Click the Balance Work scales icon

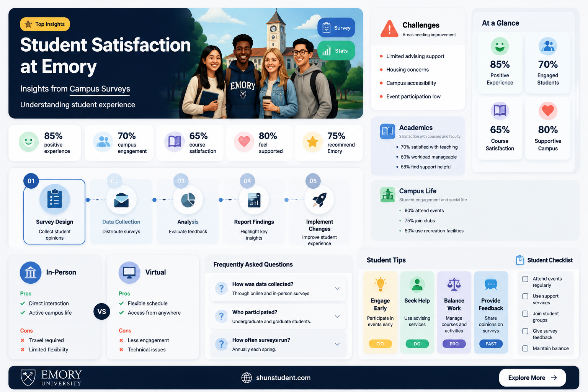pyautogui.click(x=454, y=284)
